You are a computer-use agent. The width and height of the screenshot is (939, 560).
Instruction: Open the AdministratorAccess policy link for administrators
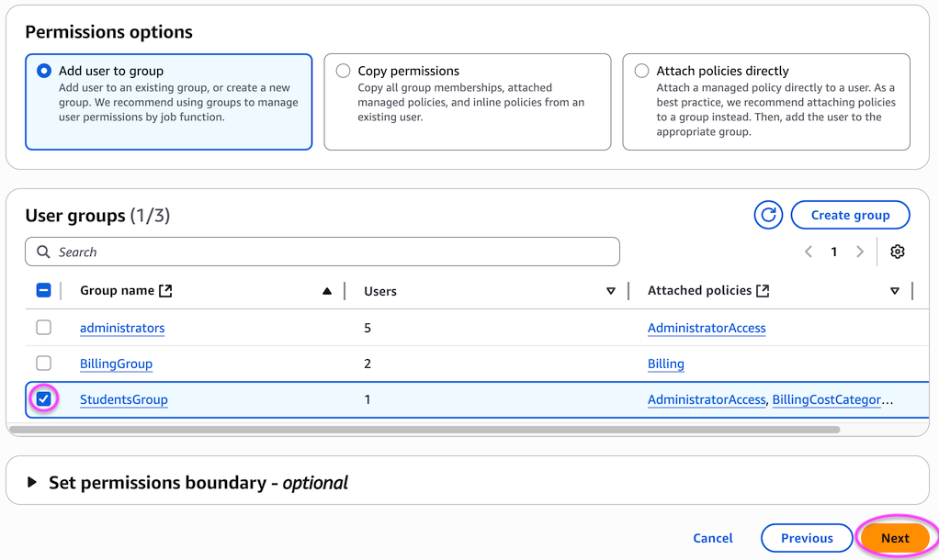click(706, 328)
